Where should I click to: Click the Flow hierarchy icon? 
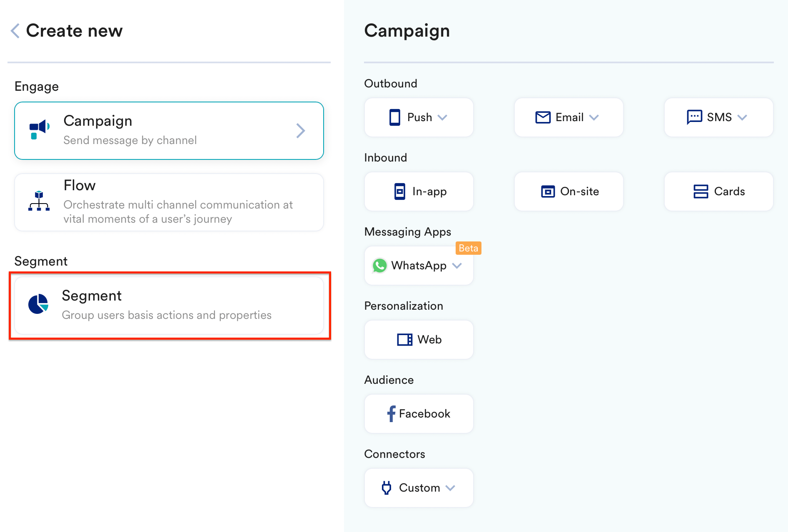pyautogui.click(x=39, y=201)
